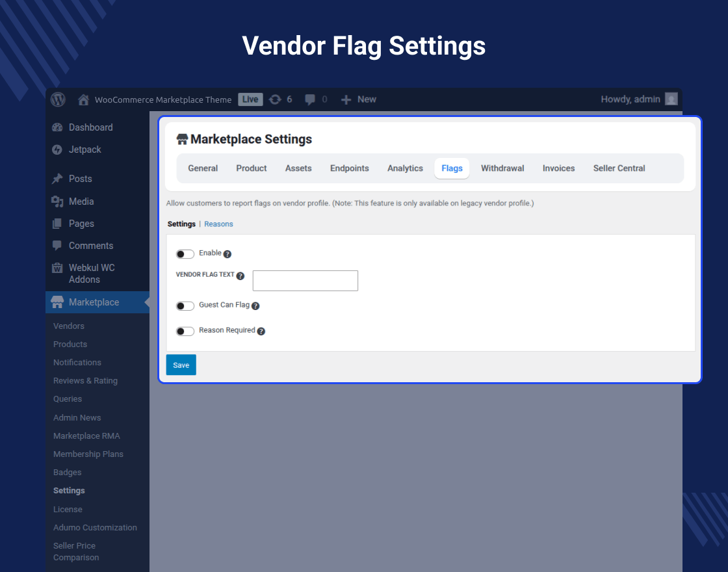Click the Live status badge

click(250, 99)
